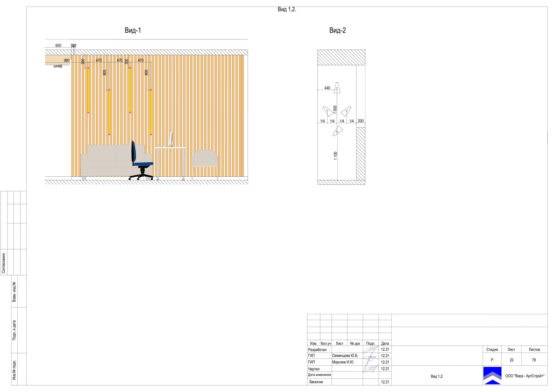The width and height of the screenshot is (554, 392).
Task: Click the sheet heading 'Вид 1,2.' at top
Action: 287,9
